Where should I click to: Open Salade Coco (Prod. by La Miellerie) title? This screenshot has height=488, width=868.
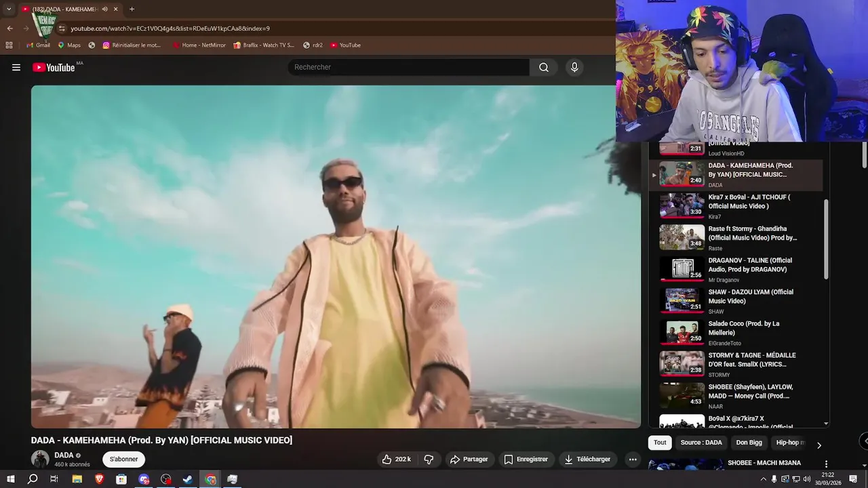[744, 328]
